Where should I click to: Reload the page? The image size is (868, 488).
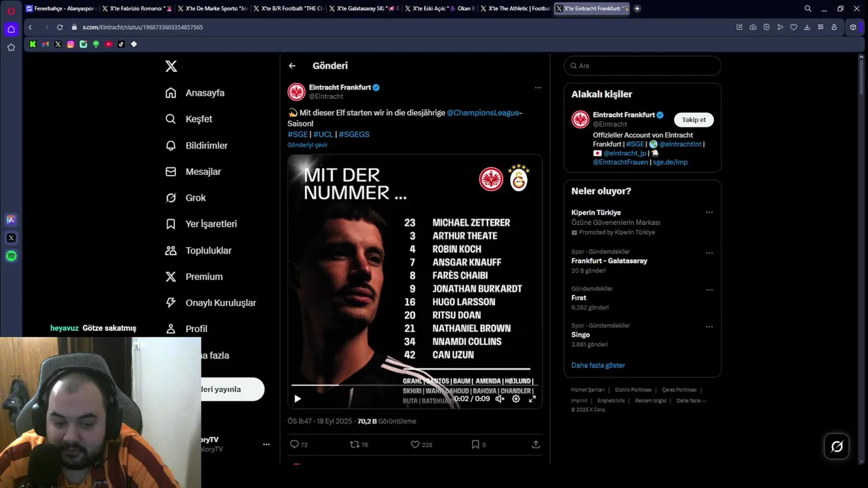(60, 27)
